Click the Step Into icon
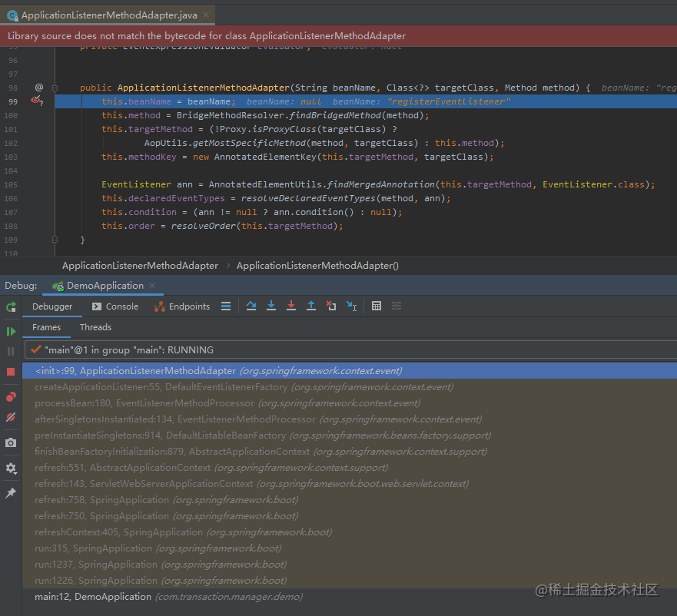 coord(271,306)
